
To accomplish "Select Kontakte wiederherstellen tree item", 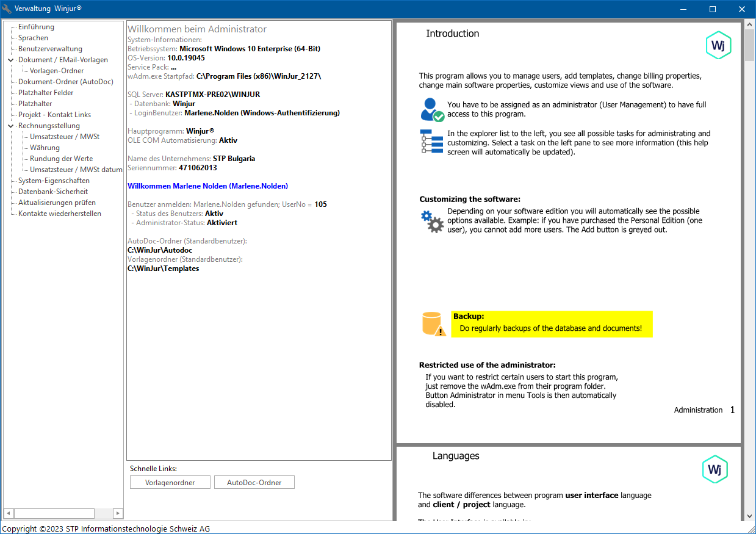I will 60,214.
